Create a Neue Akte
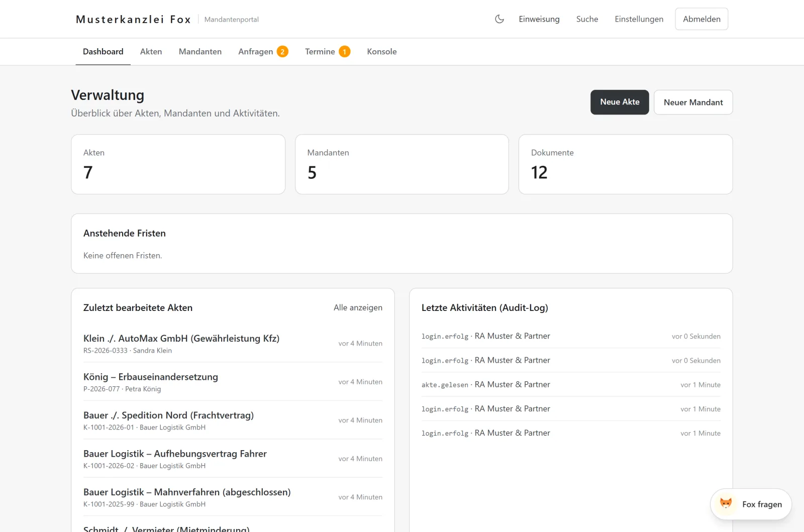The image size is (804, 532). [x=620, y=102]
